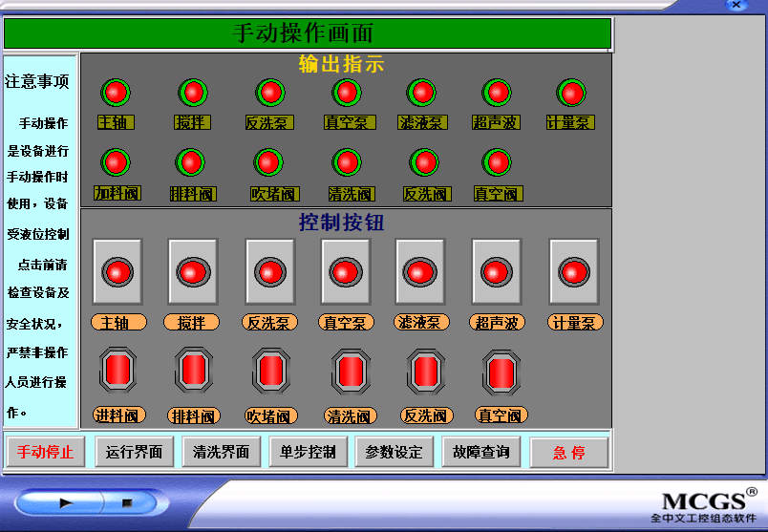The image size is (768, 532).
Task: Open the 清洗界面 screen
Action: (x=221, y=452)
